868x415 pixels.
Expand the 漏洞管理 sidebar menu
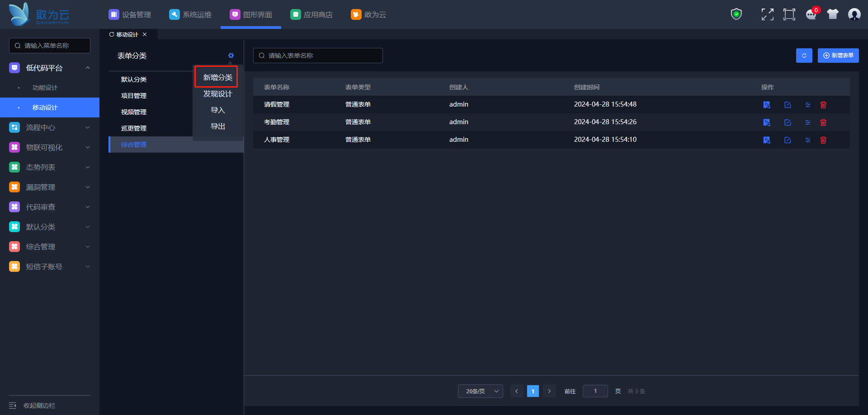pyautogui.click(x=50, y=187)
